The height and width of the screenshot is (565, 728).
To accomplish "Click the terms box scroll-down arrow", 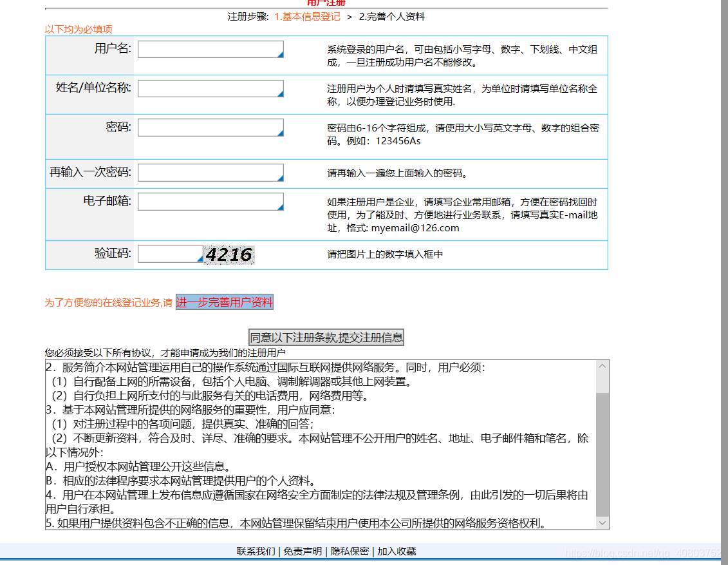I will coord(602,523).
